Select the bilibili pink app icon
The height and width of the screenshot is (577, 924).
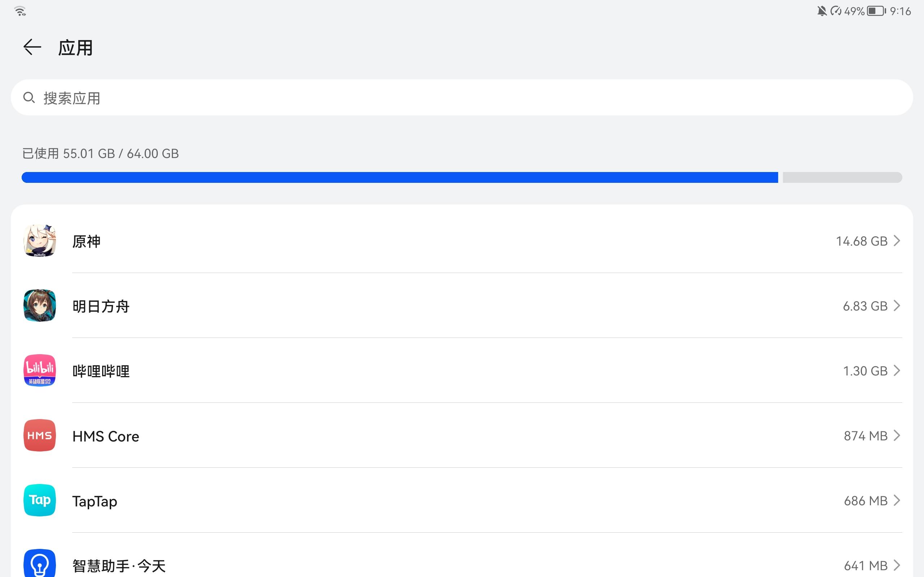point(40,371)
